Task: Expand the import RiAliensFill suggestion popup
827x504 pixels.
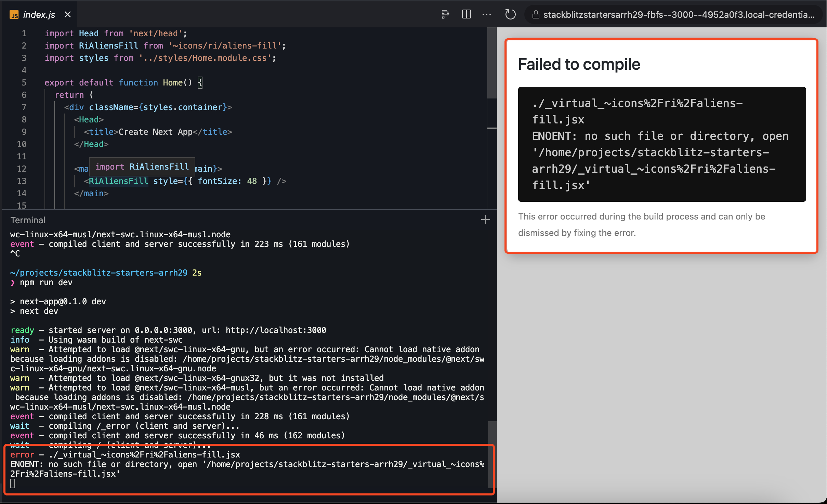Action: click(142, 167)
